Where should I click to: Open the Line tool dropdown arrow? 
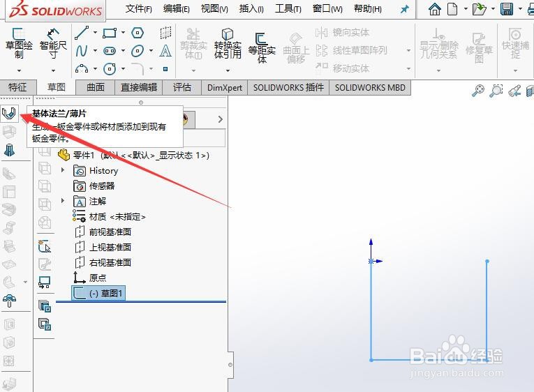click(95, 33)
